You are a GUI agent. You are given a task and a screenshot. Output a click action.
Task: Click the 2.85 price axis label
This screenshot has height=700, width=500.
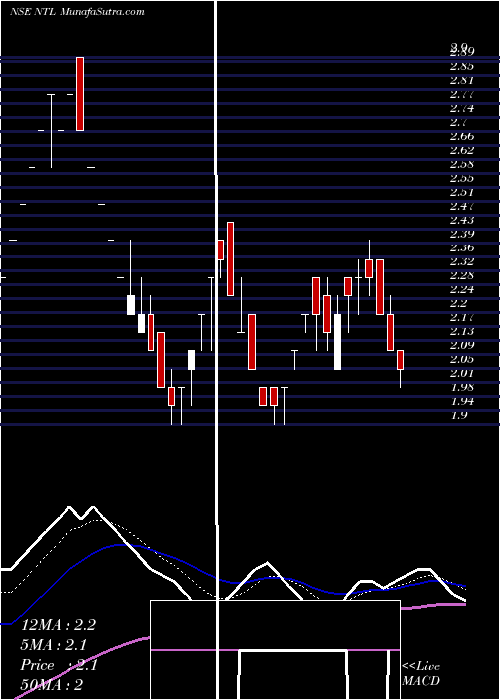point(462,67)
